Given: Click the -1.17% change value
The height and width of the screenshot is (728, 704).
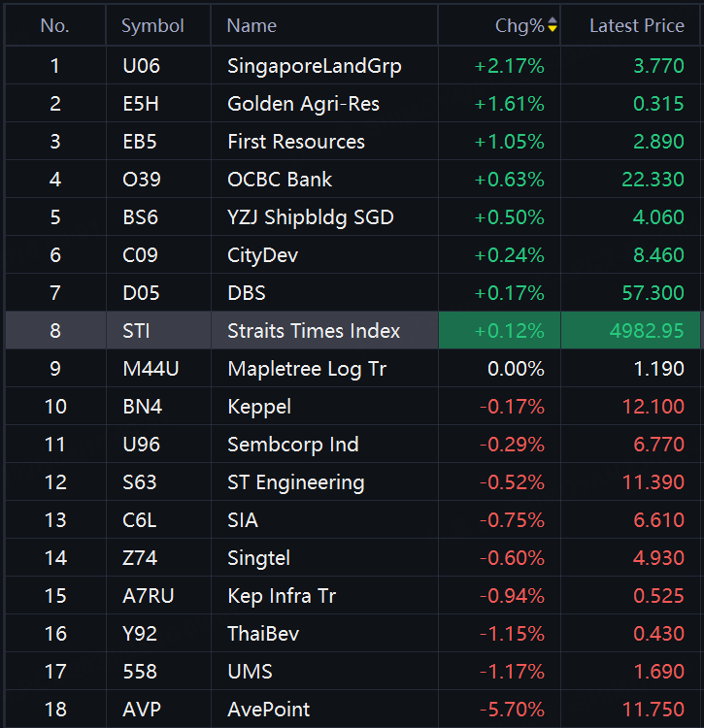Looking at the screenshot, I should pos(512,673).
